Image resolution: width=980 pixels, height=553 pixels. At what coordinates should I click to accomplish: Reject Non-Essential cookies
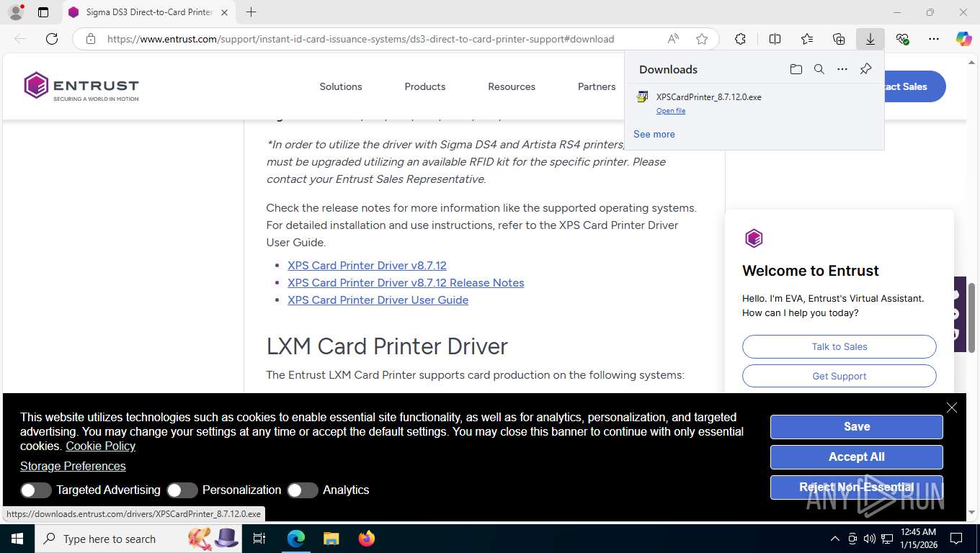point(857,487)
